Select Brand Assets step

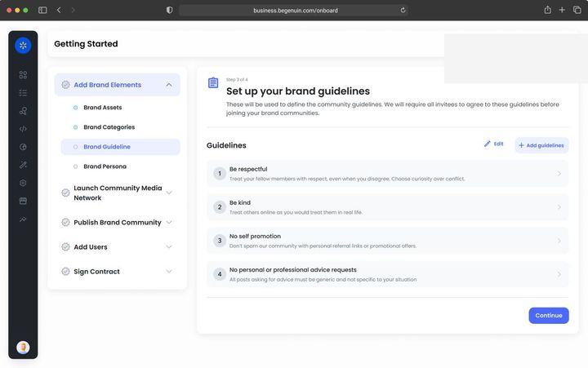pos(103,108)
